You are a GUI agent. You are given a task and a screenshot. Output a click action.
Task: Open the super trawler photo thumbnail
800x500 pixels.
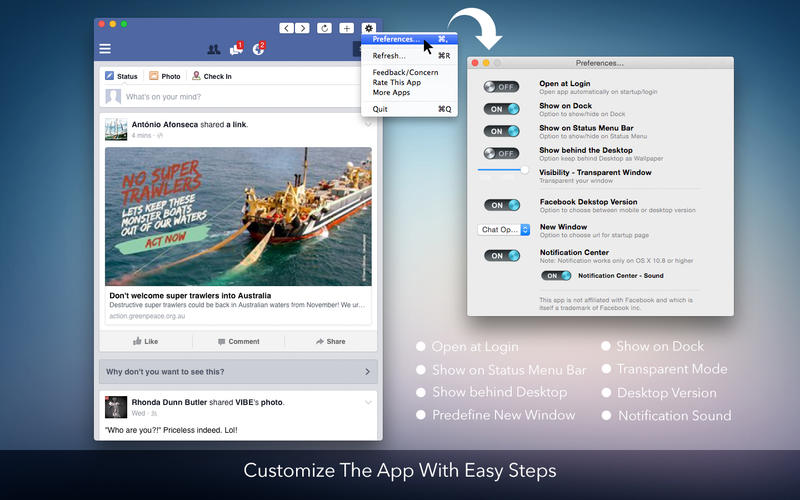click(238, 216)
